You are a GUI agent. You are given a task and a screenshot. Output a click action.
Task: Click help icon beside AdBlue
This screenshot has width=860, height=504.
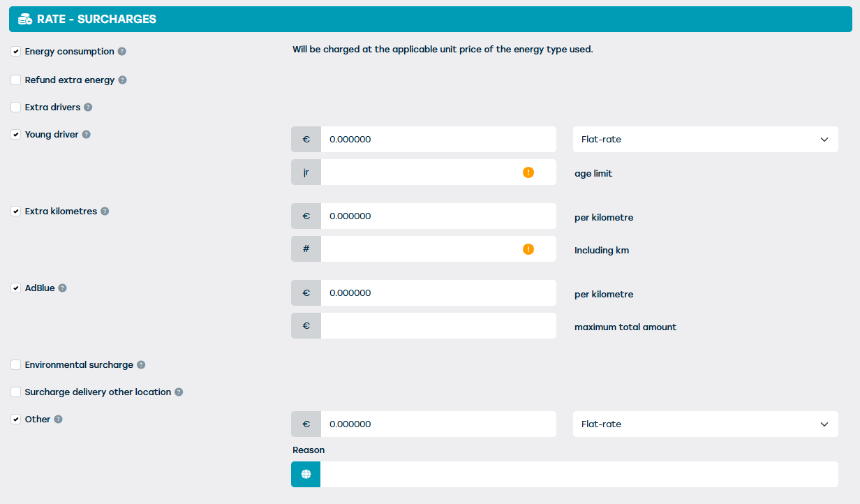[x=62, y=288]
